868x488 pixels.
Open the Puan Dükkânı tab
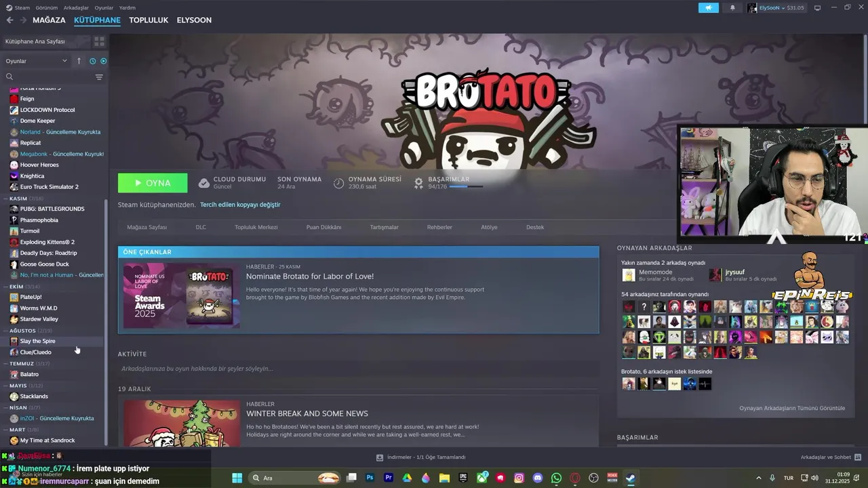323,227
